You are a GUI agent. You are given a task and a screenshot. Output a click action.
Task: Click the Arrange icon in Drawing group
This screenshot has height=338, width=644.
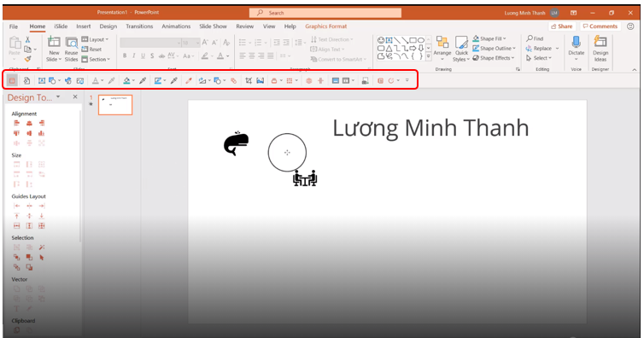tap(442, 43)
